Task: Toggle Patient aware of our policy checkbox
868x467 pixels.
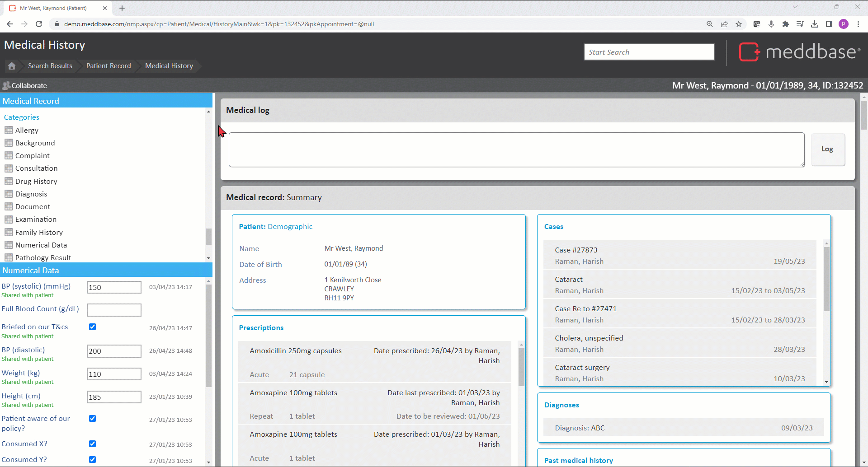Action: [92, 419]
